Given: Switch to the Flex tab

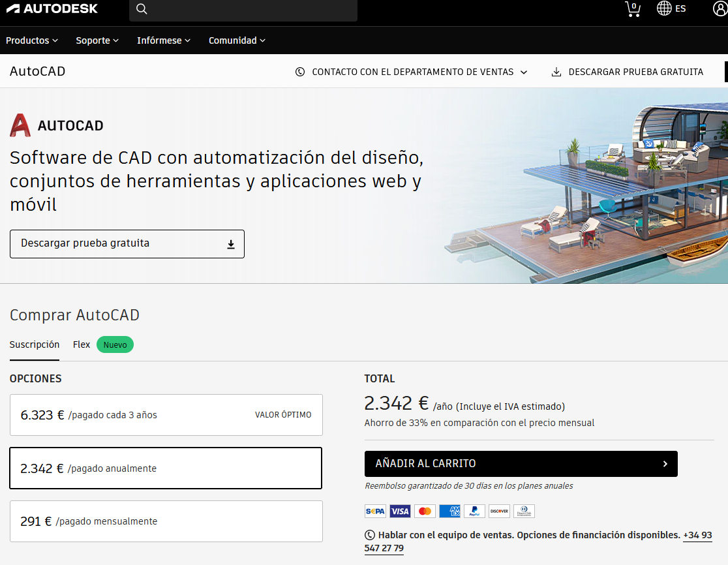Looking at the screenshot, I should click(x=82, y=344).
